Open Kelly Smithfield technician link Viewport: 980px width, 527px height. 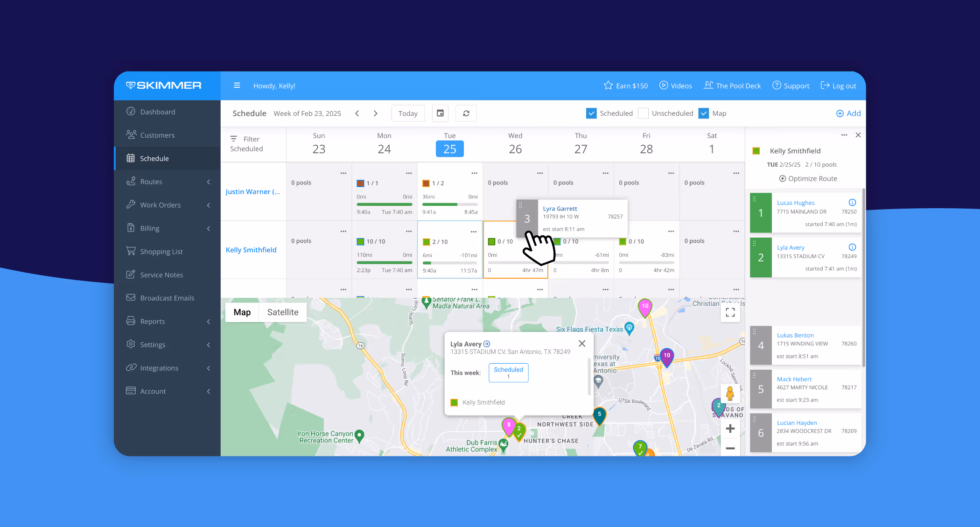point(251,250)
